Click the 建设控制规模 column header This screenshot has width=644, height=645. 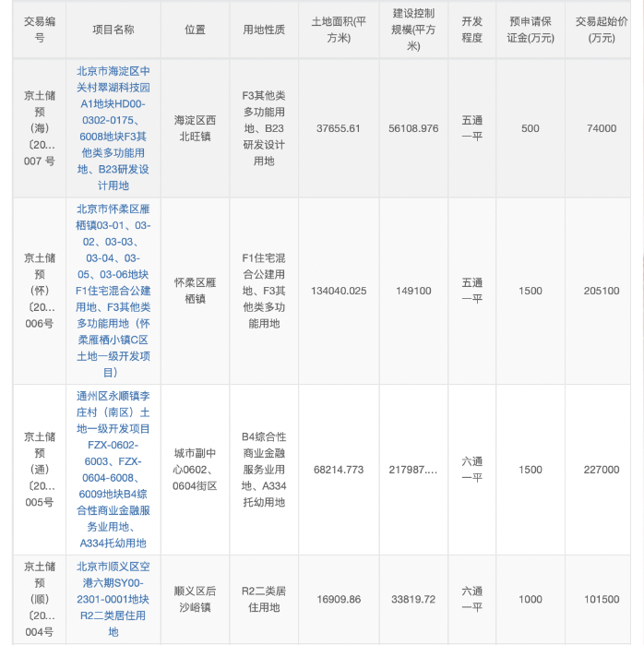[x=413, y=30]
